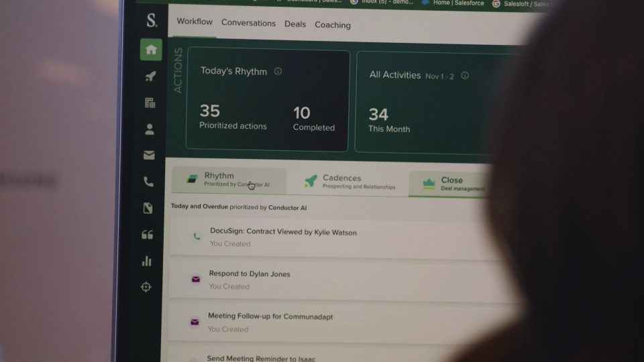Click phone icon on DocuSign task
The image size is (644, 362).
click(x=197, y=237)
